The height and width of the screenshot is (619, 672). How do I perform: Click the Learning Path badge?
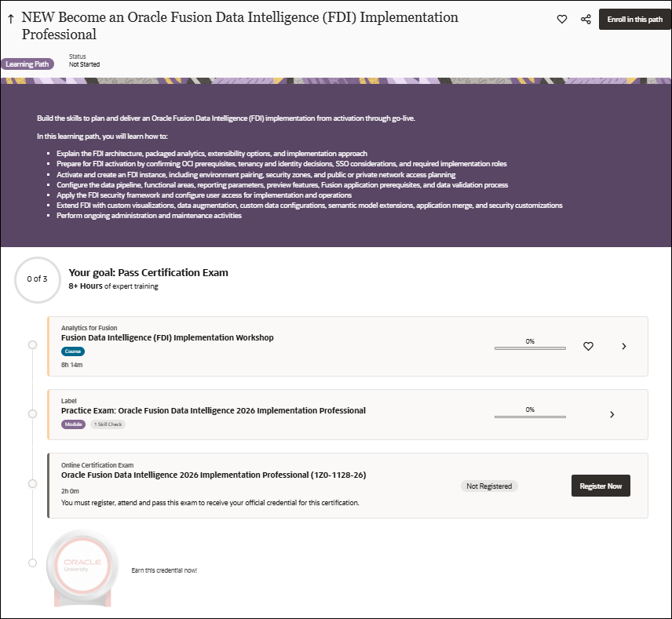coord(27,64)
